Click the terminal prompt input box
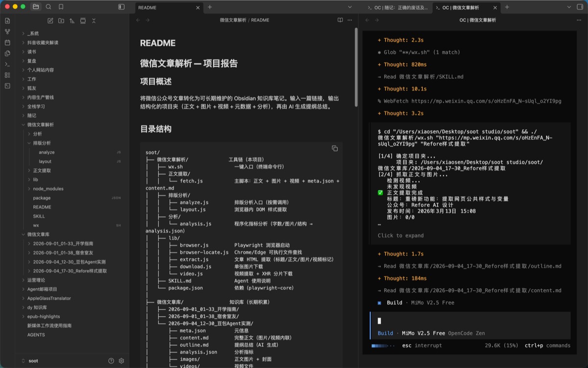Viewport: 588px width, 368px height. 470,321
